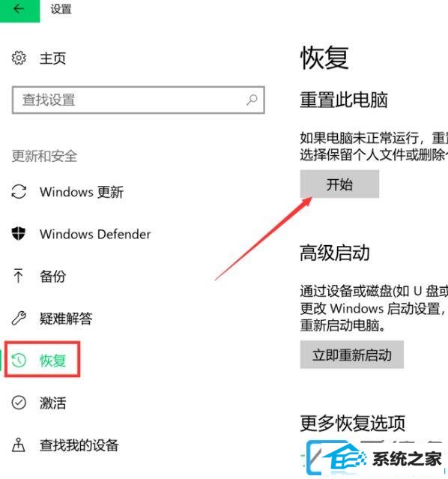448x479 pixels.
Task: Click the 立即重新启动 button
Action: click(352, 355)
